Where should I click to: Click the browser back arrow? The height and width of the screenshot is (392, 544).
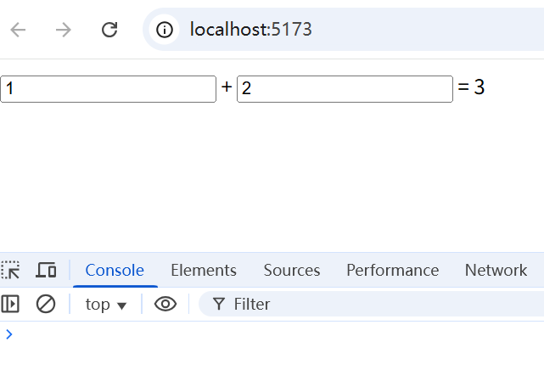click(x=18, y=30)
